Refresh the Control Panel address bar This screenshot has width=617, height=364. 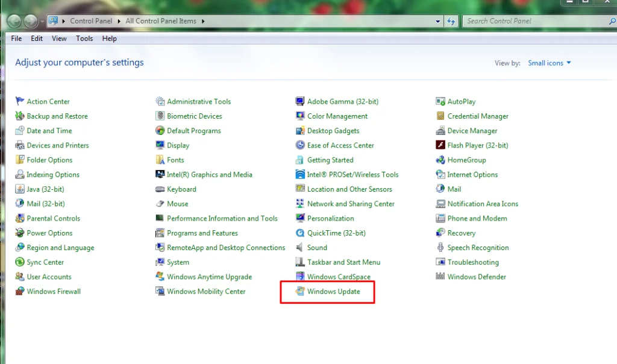point(451,21)
